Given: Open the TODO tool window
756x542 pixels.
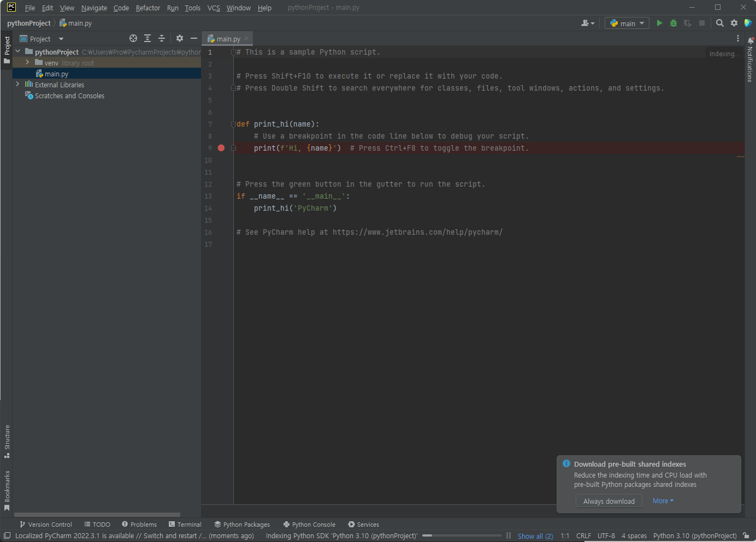Looking at the screenshot, I should coord(97,524).
